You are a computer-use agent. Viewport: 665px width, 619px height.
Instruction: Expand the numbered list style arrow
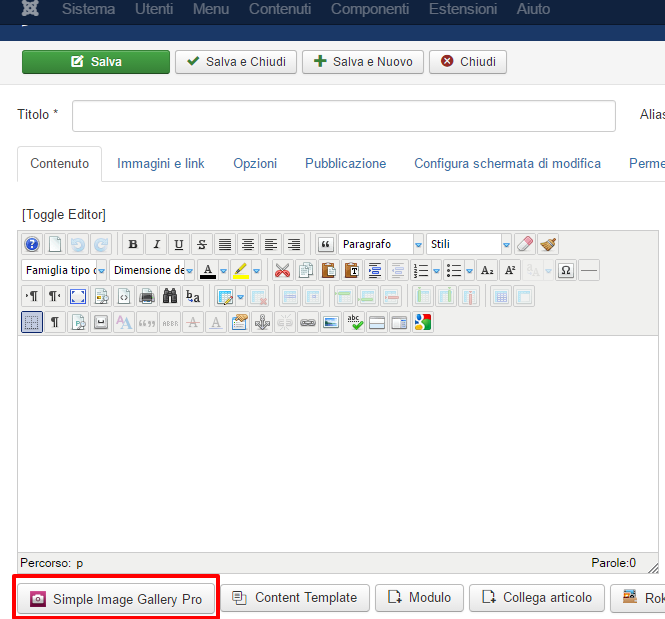tap(436, 270)
